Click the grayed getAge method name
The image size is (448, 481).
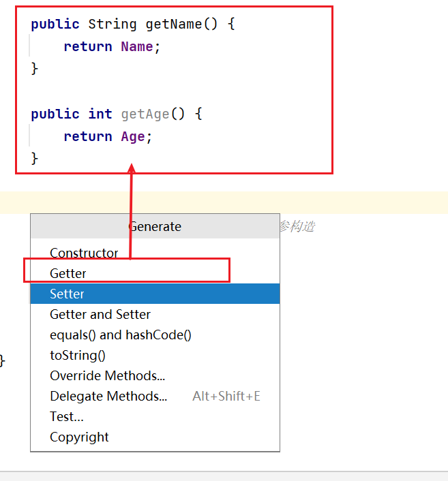coord(145,114)
